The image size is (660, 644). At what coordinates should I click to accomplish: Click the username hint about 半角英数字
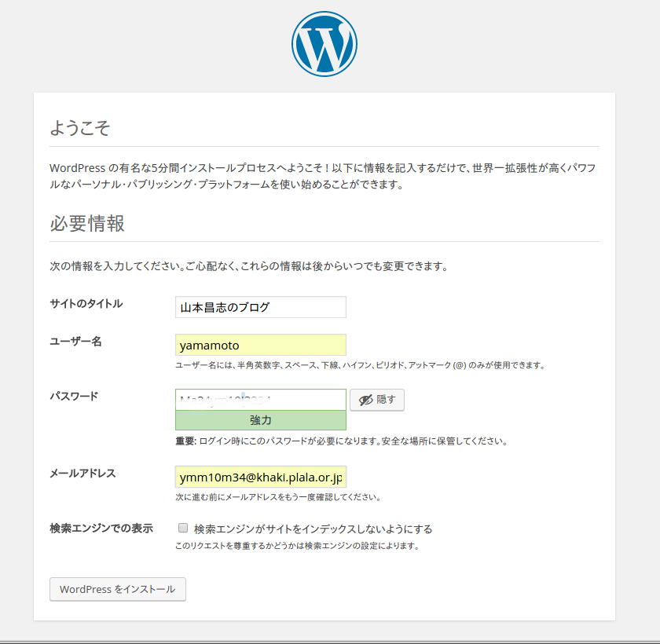coord(361,365)
